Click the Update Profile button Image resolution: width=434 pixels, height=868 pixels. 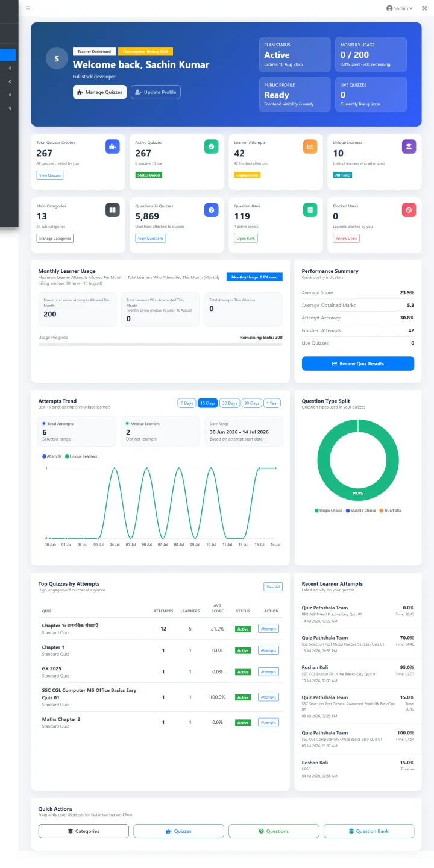point(156,92)
